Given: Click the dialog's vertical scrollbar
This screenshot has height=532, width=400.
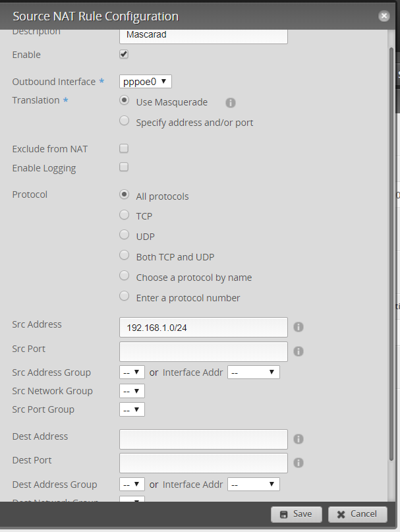Looking at the screenshot, I should [x=391, y=254].
